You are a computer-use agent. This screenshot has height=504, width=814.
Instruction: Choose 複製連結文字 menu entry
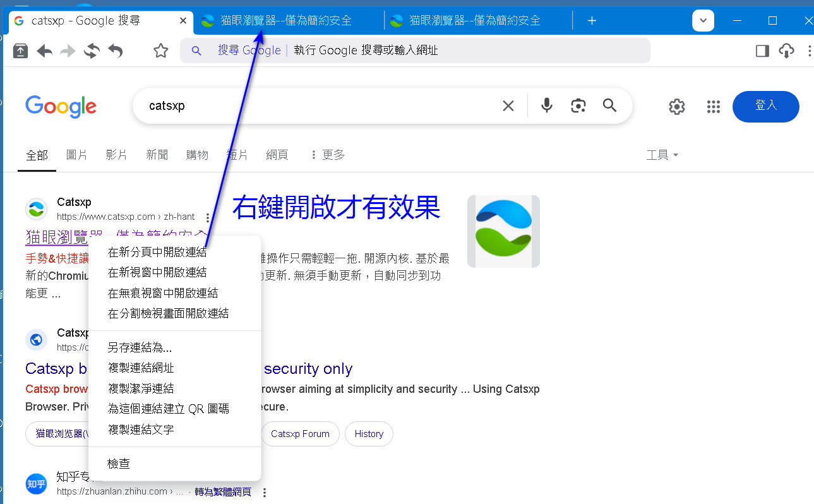pos(175,429)
